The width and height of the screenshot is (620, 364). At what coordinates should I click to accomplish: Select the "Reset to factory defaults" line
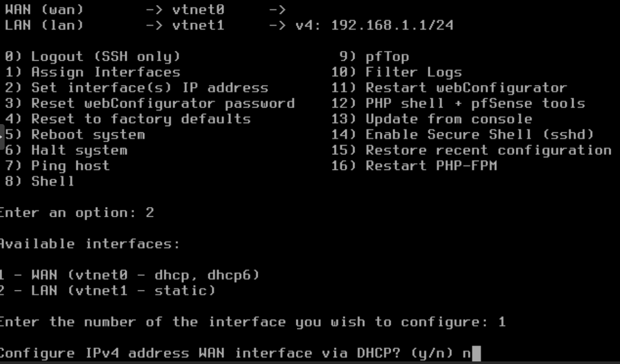141,119
